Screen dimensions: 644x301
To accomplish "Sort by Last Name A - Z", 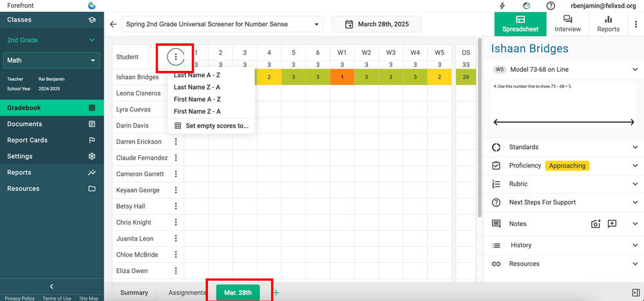I will coord(197,75).
